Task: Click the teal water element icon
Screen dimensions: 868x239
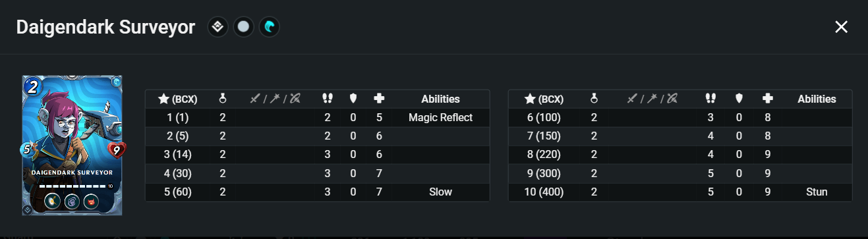Action: pos(269,27)
